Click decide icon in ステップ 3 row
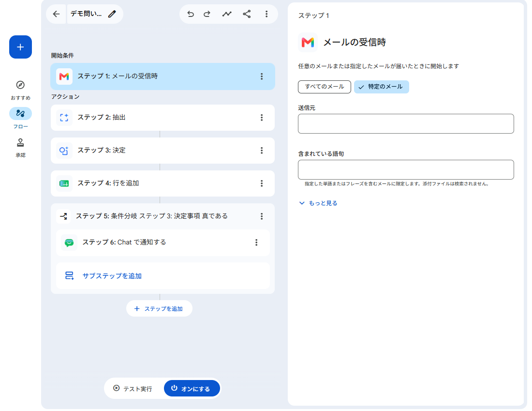The image size is (532, 411). [64, 151]
